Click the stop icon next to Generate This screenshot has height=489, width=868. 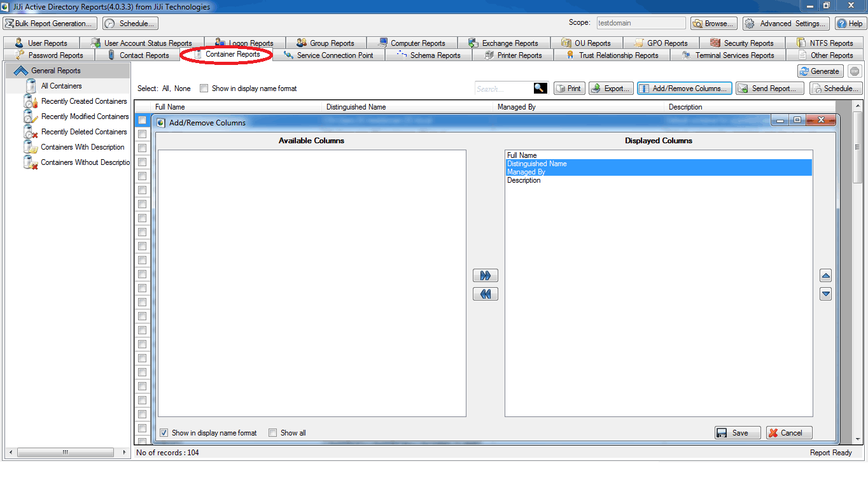click(x=855, y=71)
